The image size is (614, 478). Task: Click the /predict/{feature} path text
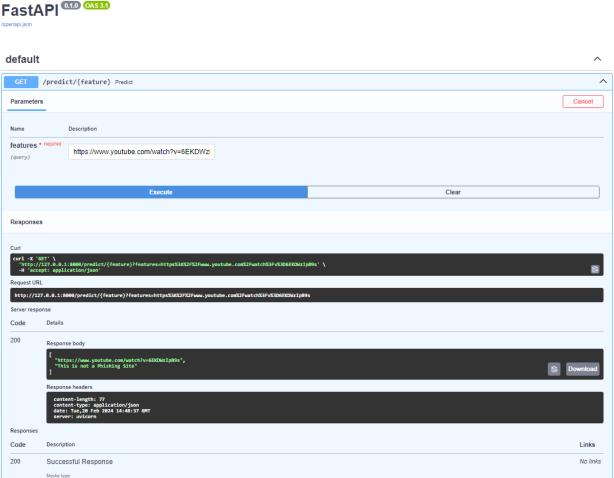pos(77,82)
